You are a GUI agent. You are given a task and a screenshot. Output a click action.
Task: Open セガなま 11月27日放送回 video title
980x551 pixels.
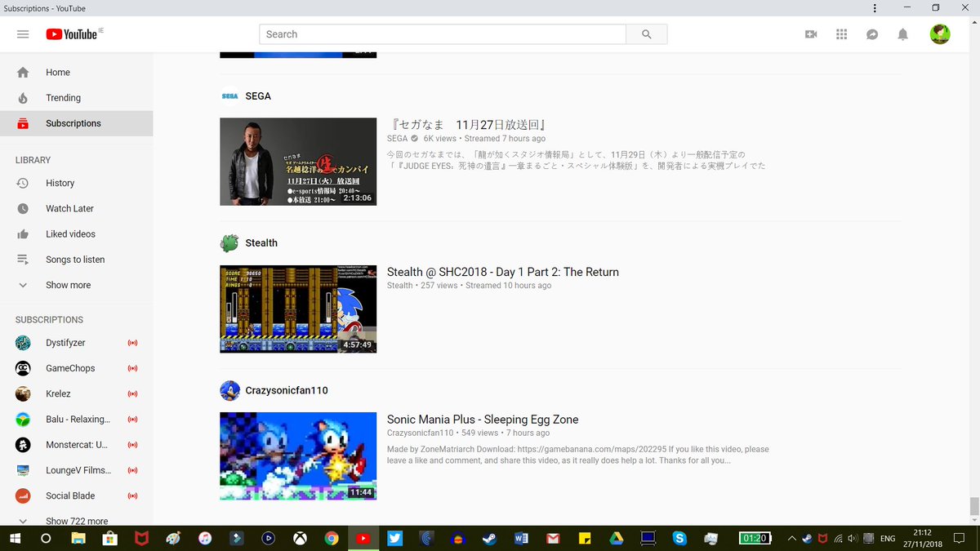click(x=467, y=125)
